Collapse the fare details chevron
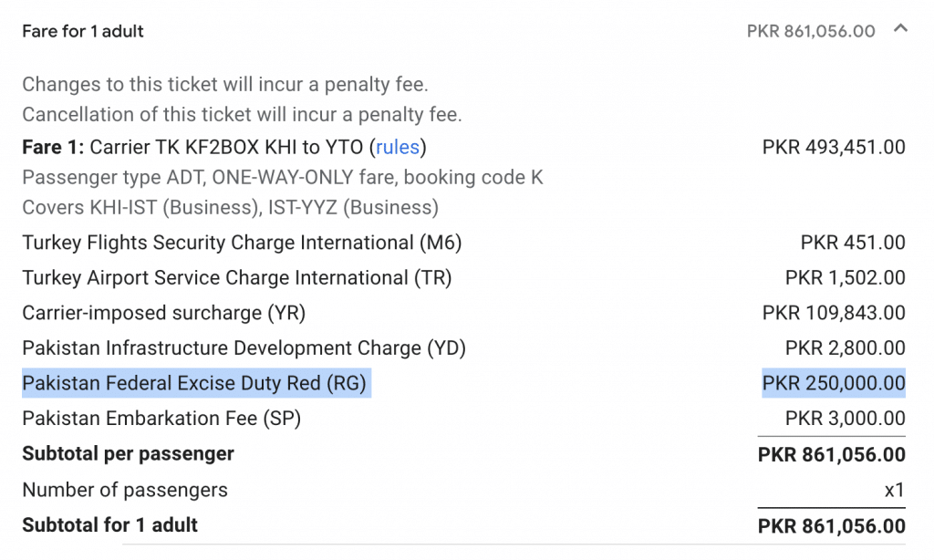The height and width of the screenshot is (560, 934). [900, 29]
